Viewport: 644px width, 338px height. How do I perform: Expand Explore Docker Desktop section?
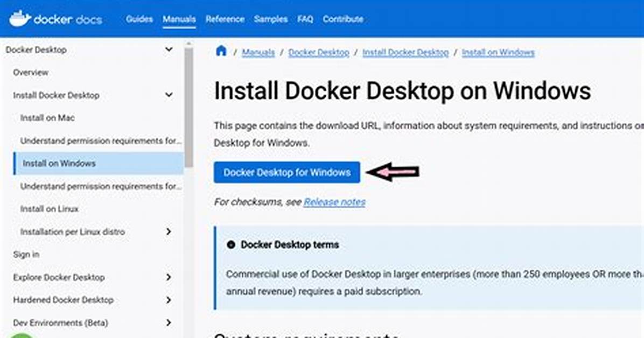(x=169, y=277)
